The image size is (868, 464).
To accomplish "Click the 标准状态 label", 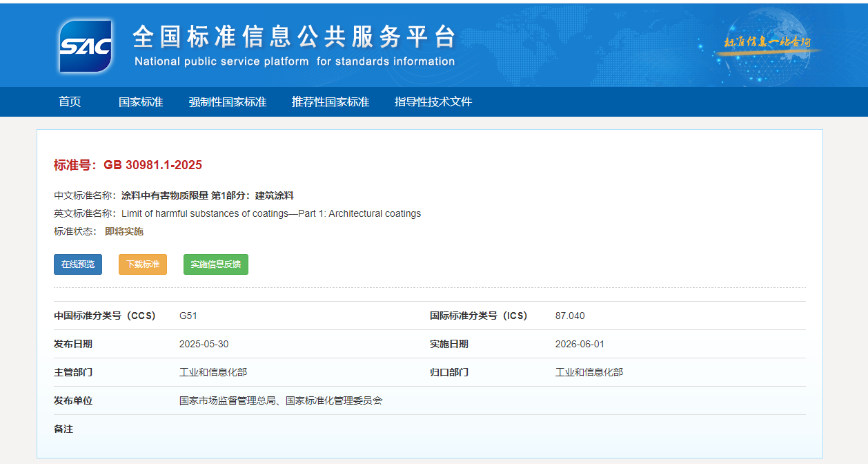I will tap(75, 231).
